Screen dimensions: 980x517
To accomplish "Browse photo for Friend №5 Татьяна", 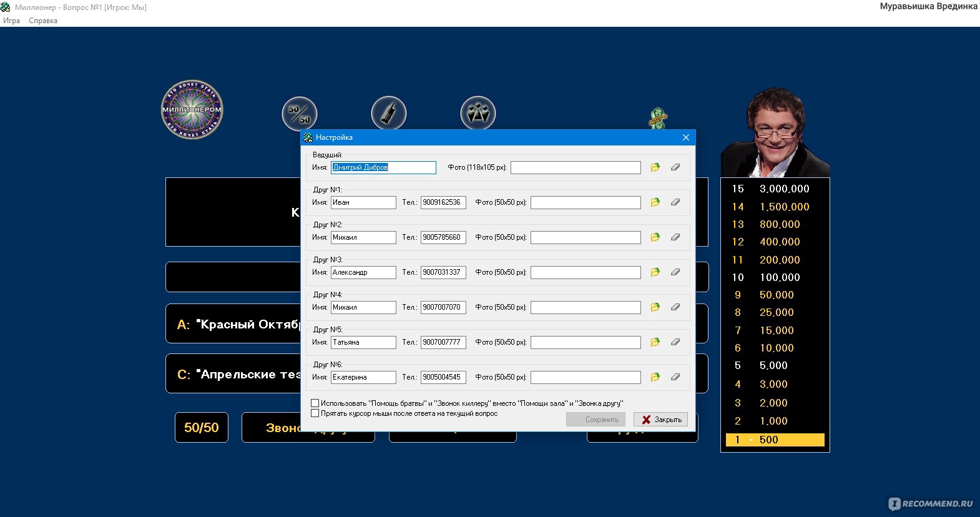I will pyautogui.click(x=655, y=342).
